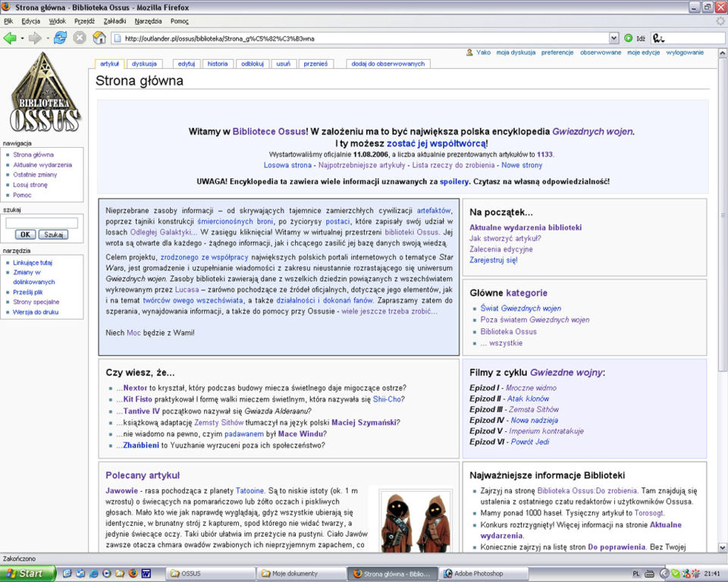Open the historia tab
The width and height of the screenshot is (728, 582).
click(218, 64)
